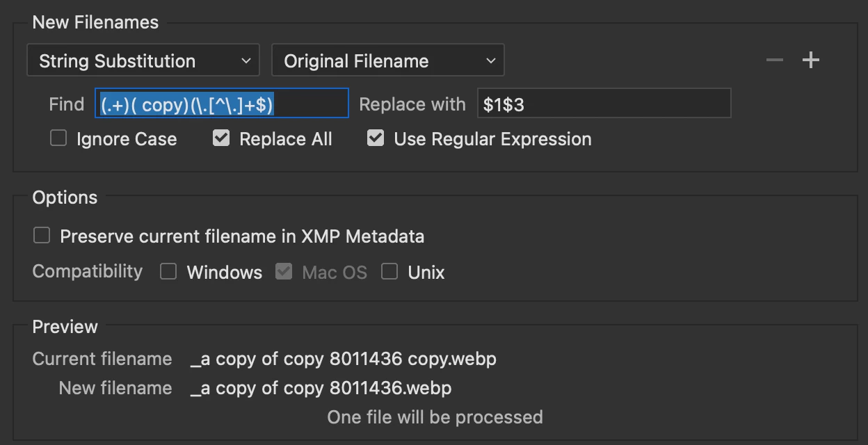This screenshot has width=868, height=445.
Task: Check the Windows compatibility checkbox
Action: [168, 271]
